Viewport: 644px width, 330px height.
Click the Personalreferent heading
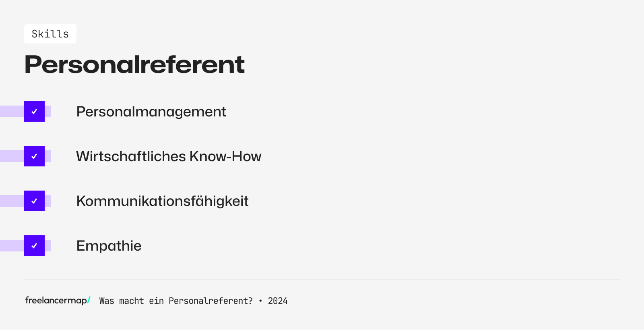(134, 64)
